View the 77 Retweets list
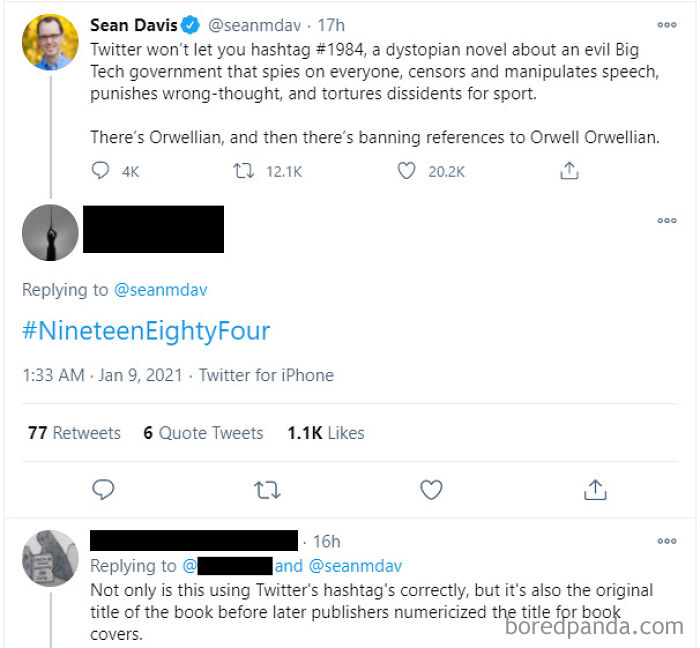 click(x=74, y=433)
